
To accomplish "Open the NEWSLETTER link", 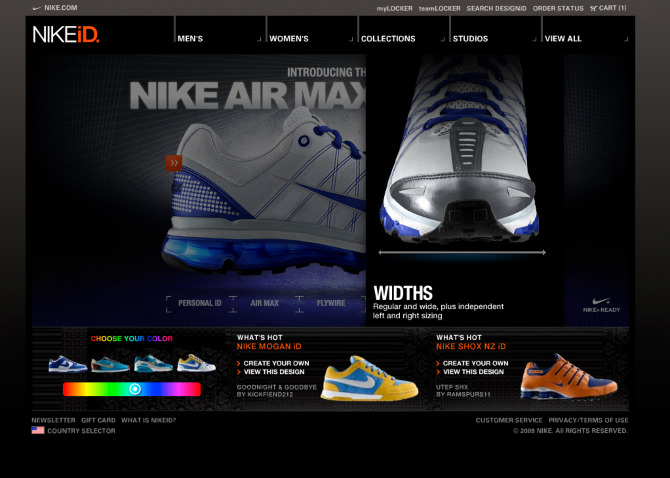I will coord(53,420).
